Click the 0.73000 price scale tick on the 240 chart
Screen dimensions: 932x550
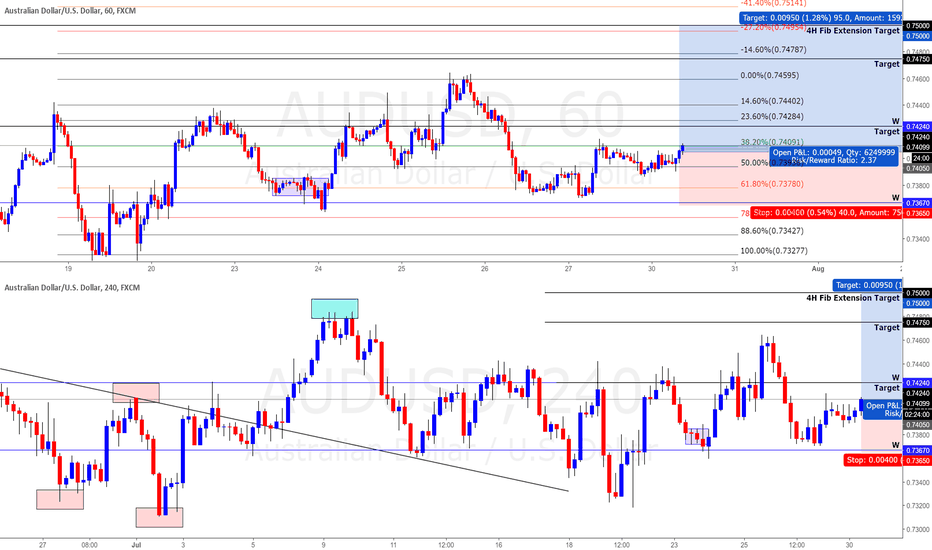coord(919,529)
